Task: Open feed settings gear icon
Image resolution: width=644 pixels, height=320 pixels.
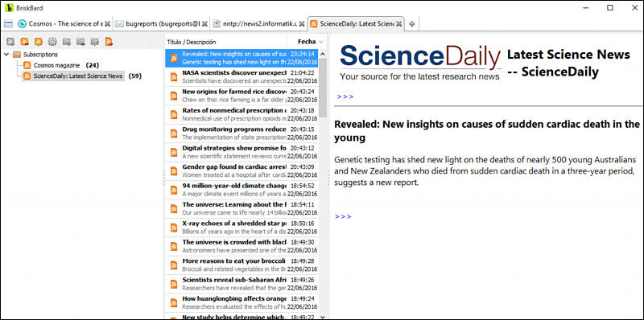Action: coord(52,42)
